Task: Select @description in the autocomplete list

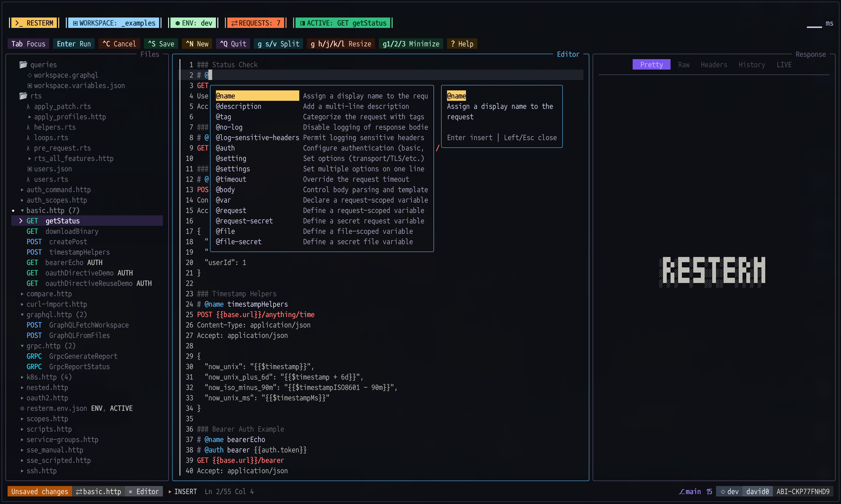Action: pyautogui.click(x=322, y=106)
